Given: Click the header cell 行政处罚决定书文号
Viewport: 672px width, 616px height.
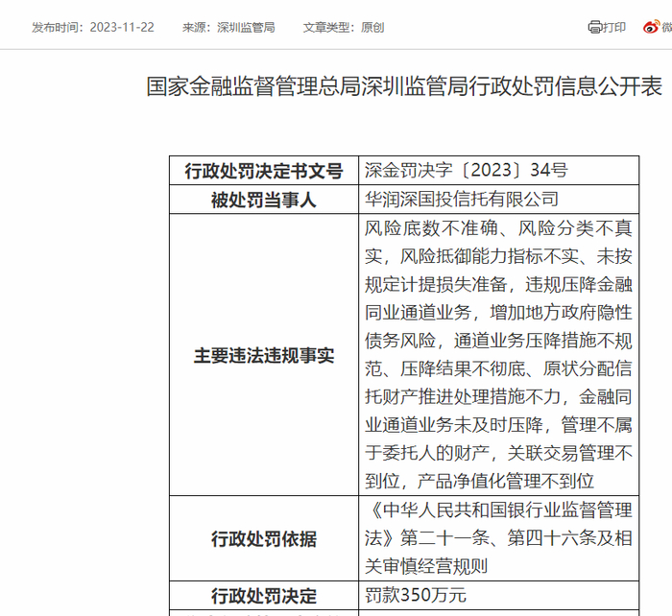Looking at the screenshot, I should 264,171.
